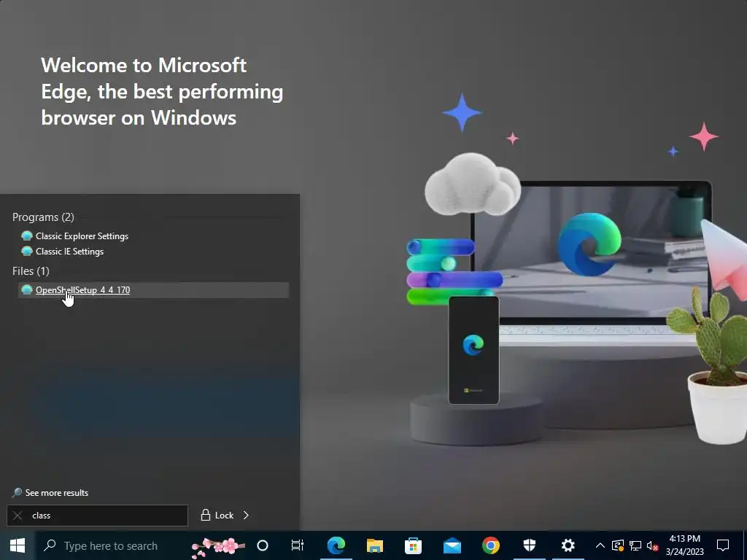
Task: Click the muted volume tray icon
Action: [x=652, y=546]
